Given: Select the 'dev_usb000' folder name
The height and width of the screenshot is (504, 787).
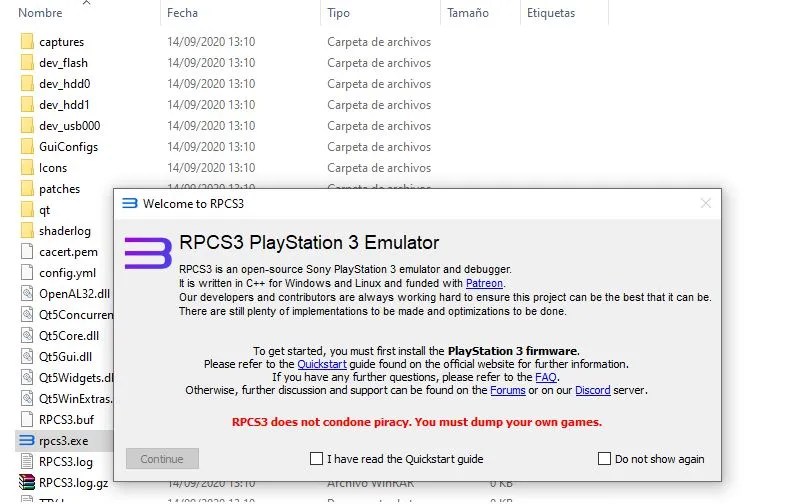Looking at the screenshot, I should (69, 126).
